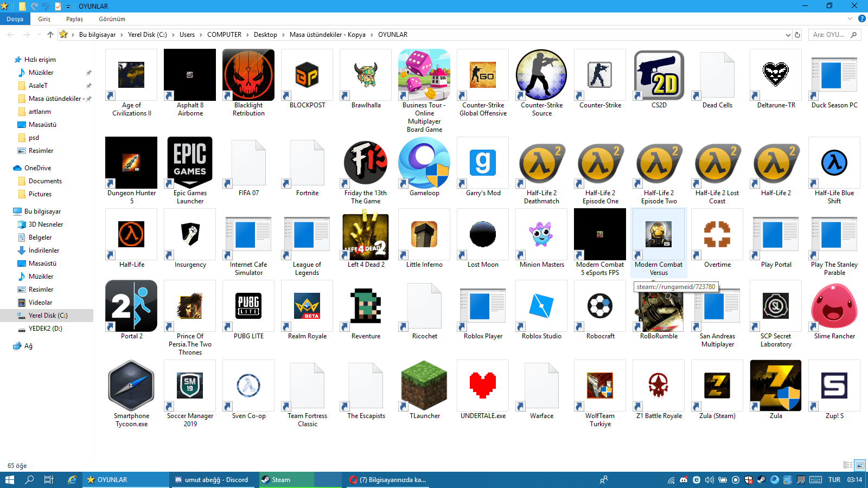Open OneDrive in the navigation pane
Screen dimensions: 868x488
[37, 168]
